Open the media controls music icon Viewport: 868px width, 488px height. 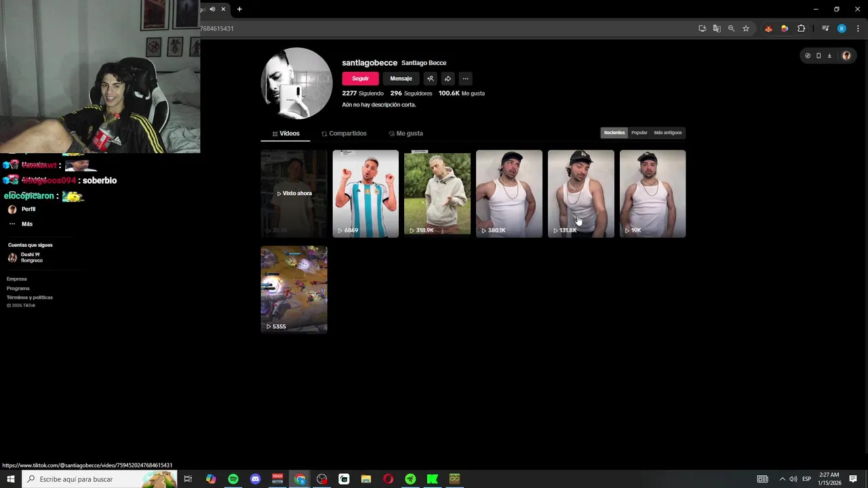tap(825, 28)
